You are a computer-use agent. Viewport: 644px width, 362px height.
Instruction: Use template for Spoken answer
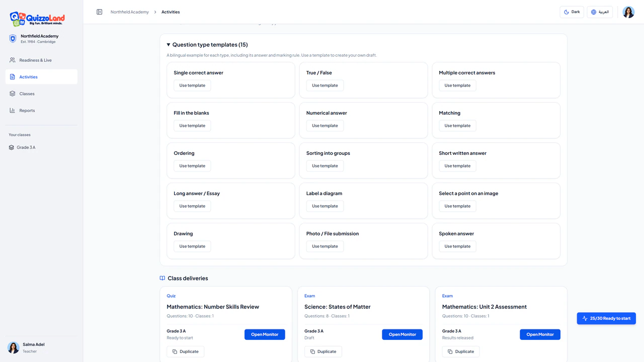(457, 246)
